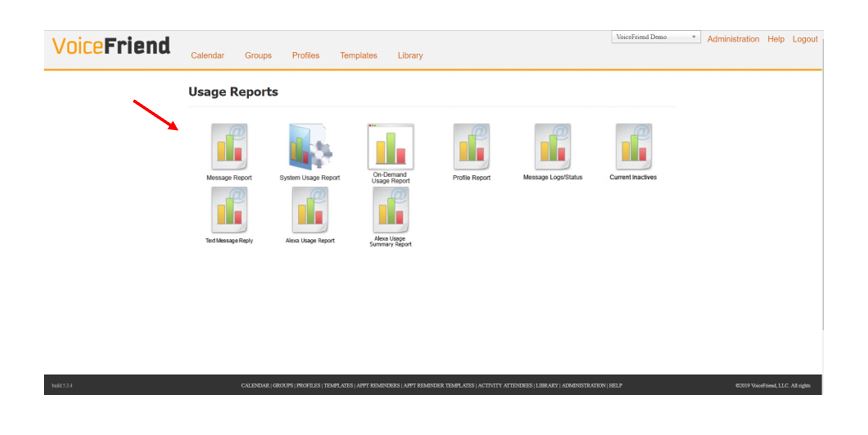
Task: Expand the VoiceFriend Demo account dropdown
Action: click(655, 37)
